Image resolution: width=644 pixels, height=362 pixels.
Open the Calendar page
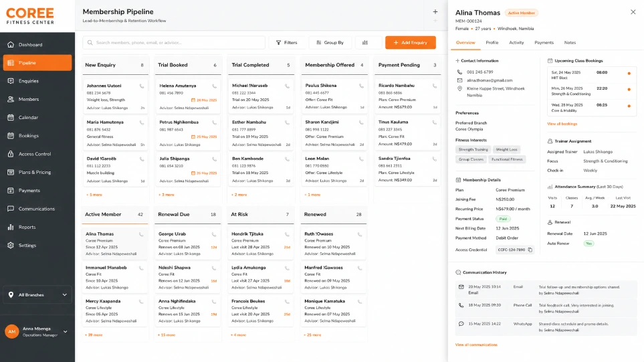click(x=37, y=118)
